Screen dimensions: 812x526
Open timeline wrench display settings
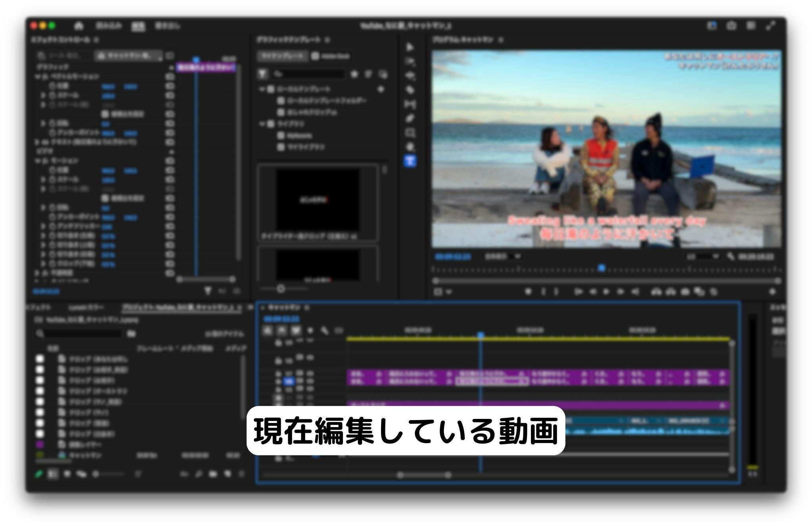[325, 330]
